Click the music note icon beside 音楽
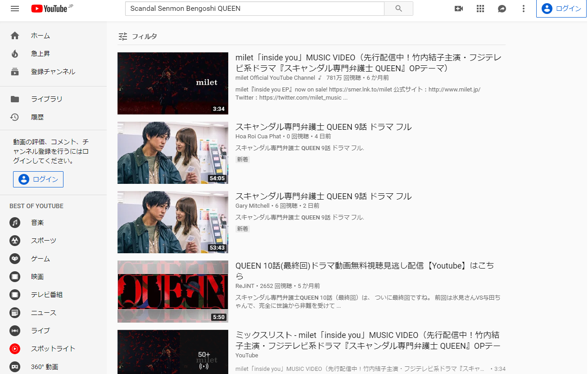Screen dimensions: 588x374 point(15,223)
